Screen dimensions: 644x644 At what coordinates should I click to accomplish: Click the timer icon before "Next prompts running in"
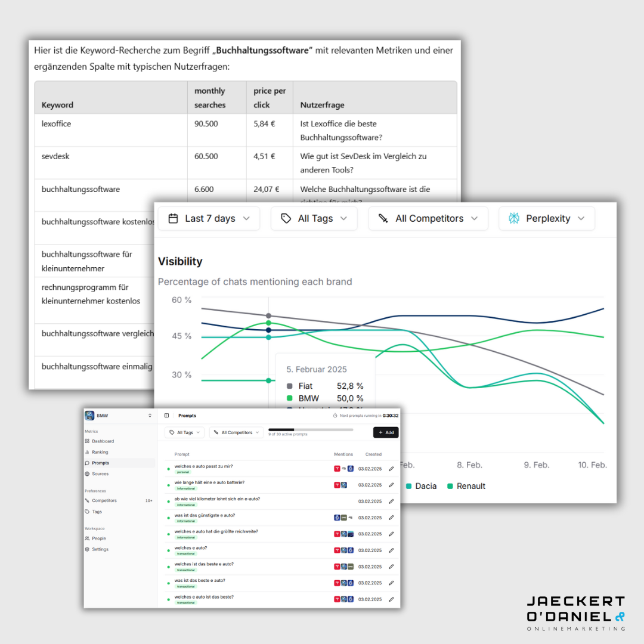(x=335, y=416)
